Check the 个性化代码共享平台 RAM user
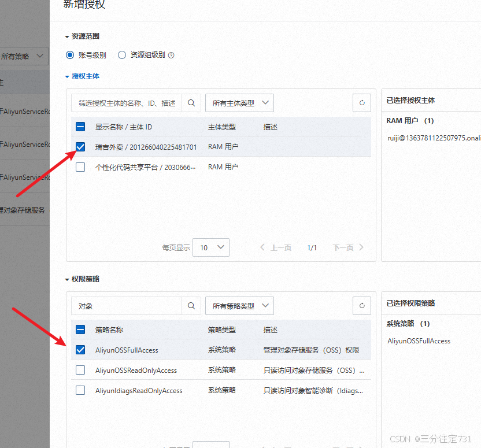Screen dimensions: 481x448 80,166
